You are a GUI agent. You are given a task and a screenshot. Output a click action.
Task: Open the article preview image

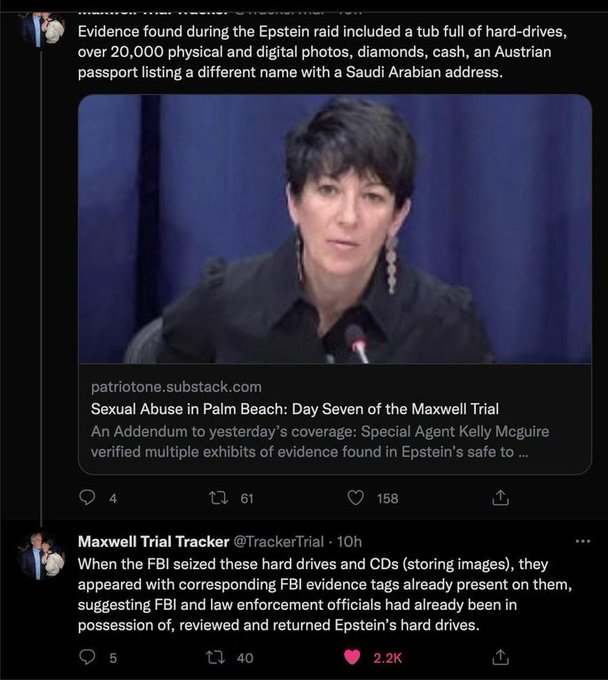coord(334,229)
